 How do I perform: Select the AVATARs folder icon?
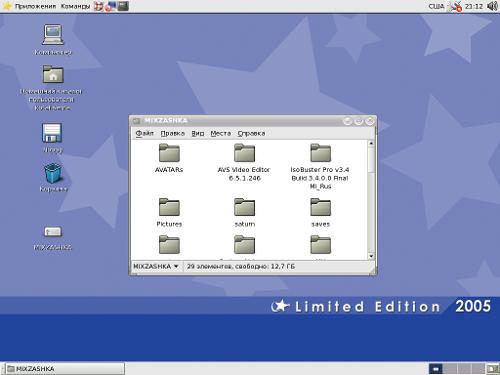[169, 153]
